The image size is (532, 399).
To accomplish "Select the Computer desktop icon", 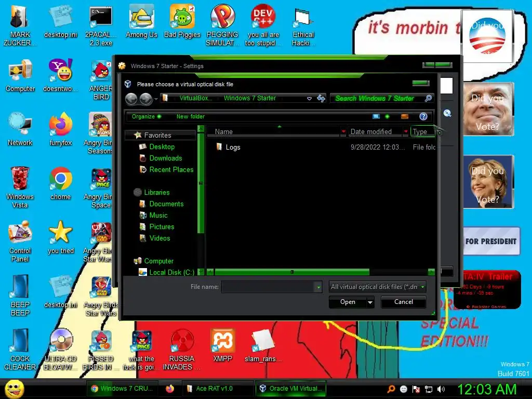I will [x=20, y=76].
